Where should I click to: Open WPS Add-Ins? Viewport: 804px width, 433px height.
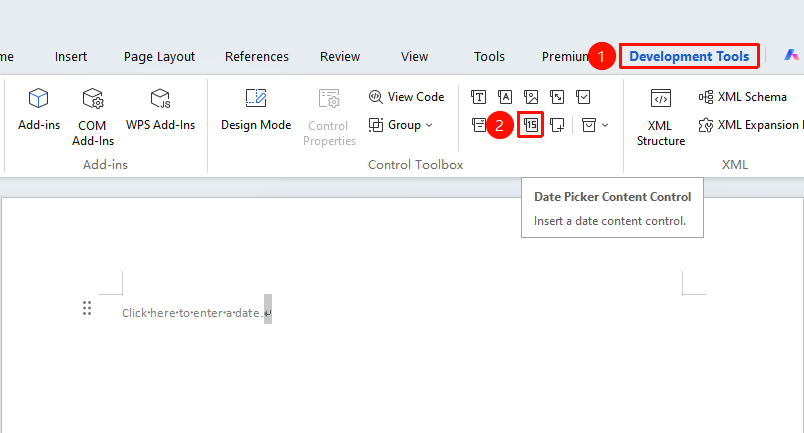(160, 110)
